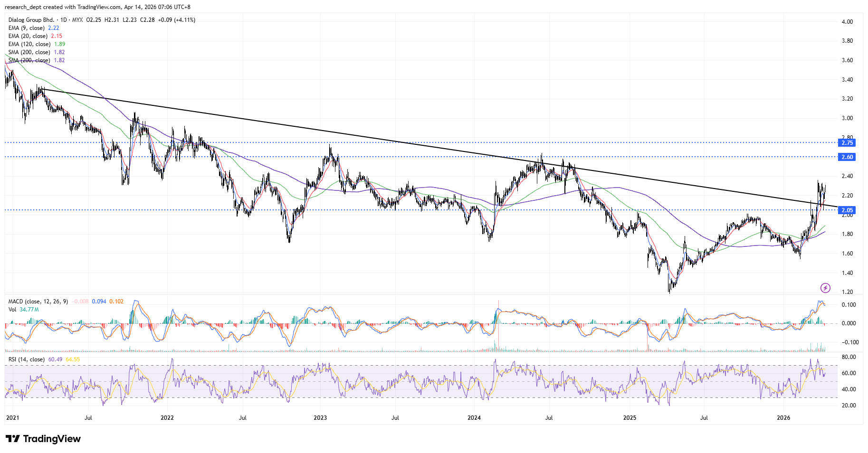
Task: Click the purple lightning bolt icon
Action: point(826,288)
